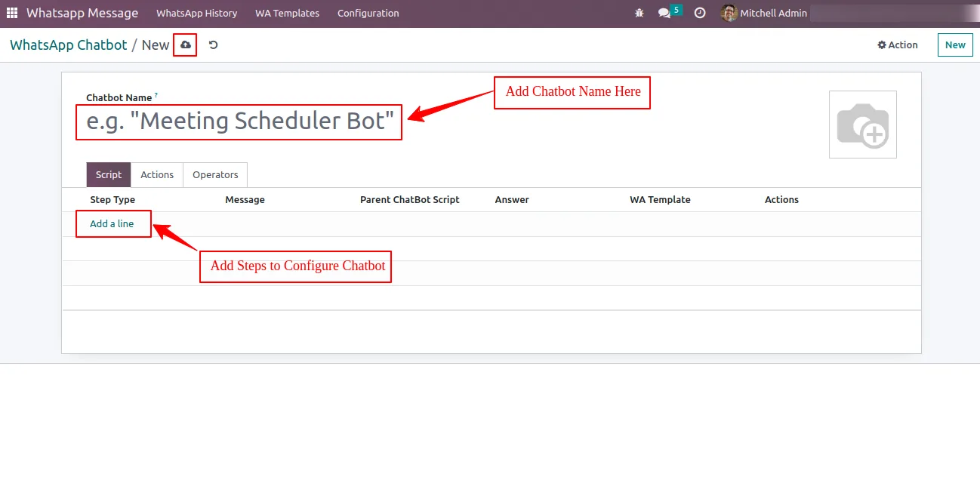Click Actions column header in table
This screenshot has width=980, height=477.
point(781,200)
